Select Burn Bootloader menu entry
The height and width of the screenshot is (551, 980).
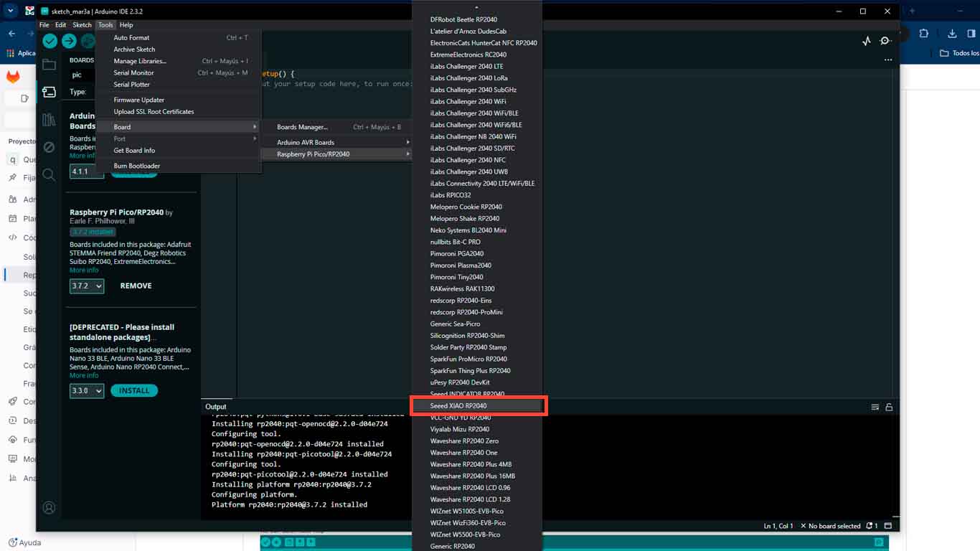click(x=178, y=166)
